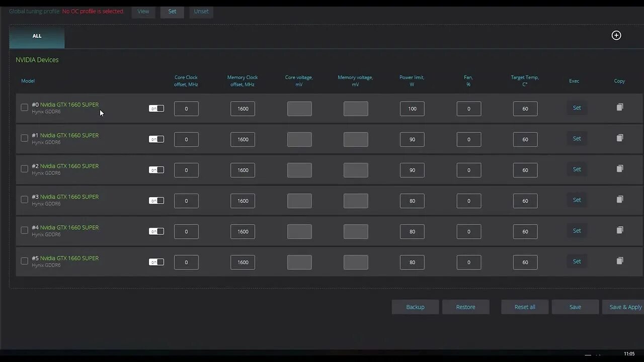Screen dimensions: 644x362
Task: Click the 'Model' column header
Action: coord(28,81)
